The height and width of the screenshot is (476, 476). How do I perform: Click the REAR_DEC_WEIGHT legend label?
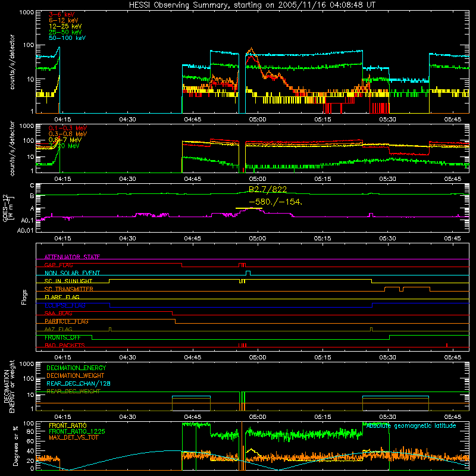(73, 392)
